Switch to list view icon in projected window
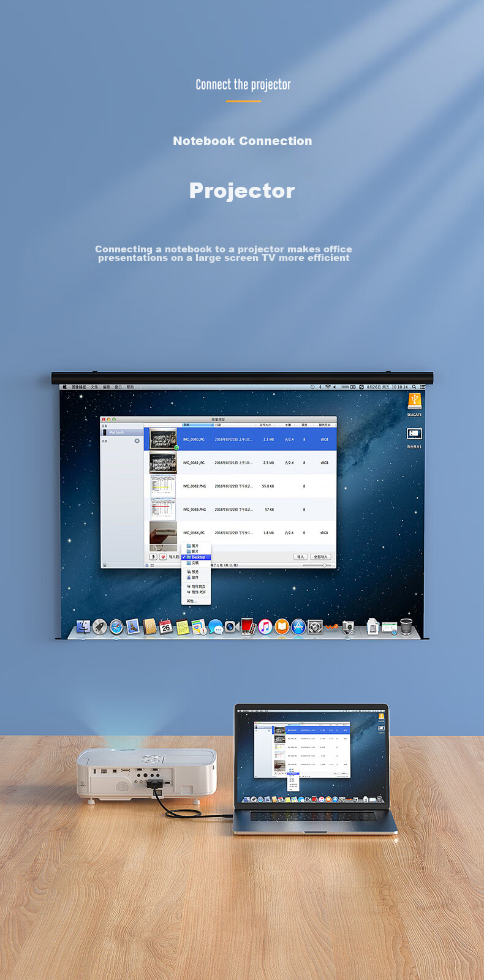Image resolution: width=484 pixels, height=980 pixels. [x=147, y=565]
